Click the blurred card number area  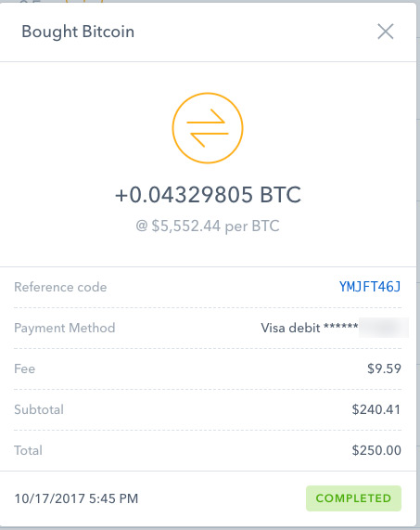click(x=384, y=328)
